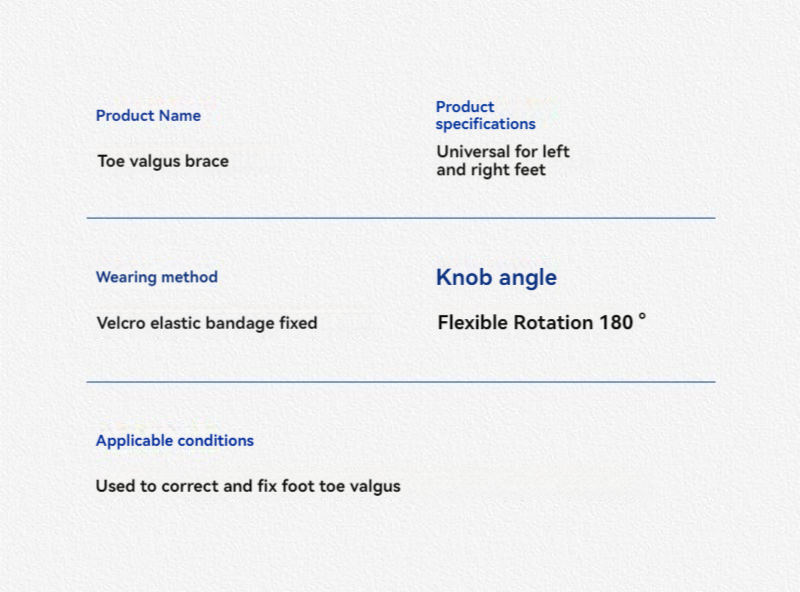Click the word specifications in blue heading

tap(485, 124)
